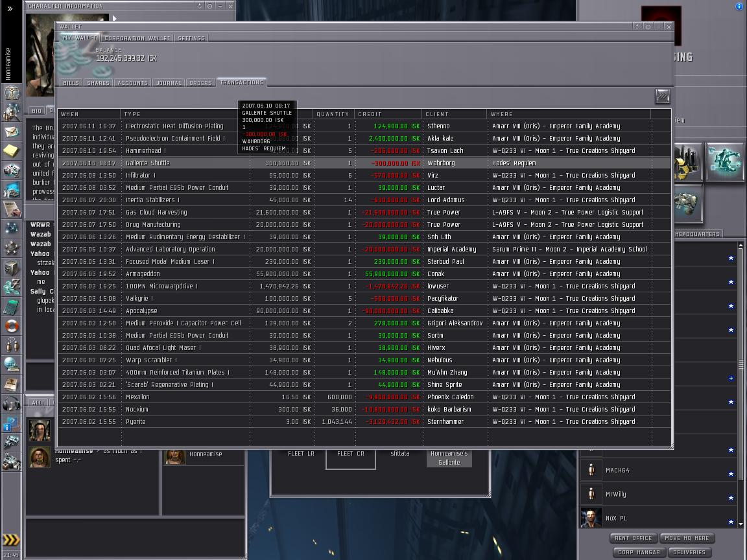
Task: Open the Bio tab in Character Information
Action: [x=37, y=110]
